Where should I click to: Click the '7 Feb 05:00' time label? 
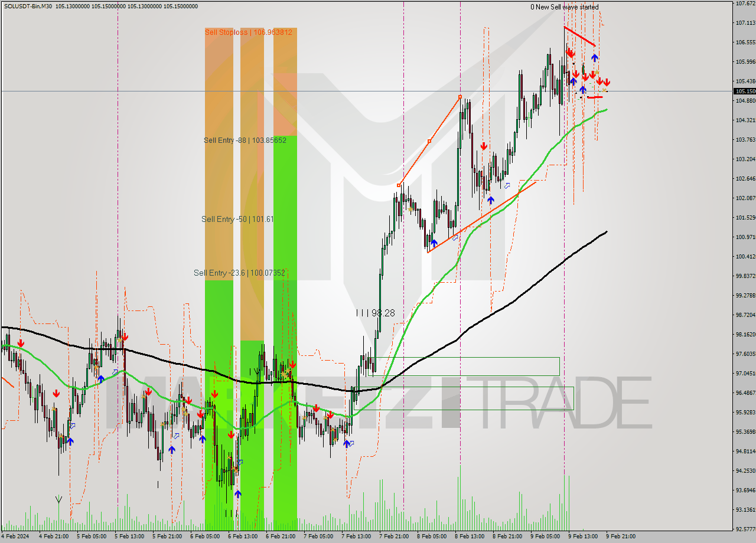(x=318, y=537)
